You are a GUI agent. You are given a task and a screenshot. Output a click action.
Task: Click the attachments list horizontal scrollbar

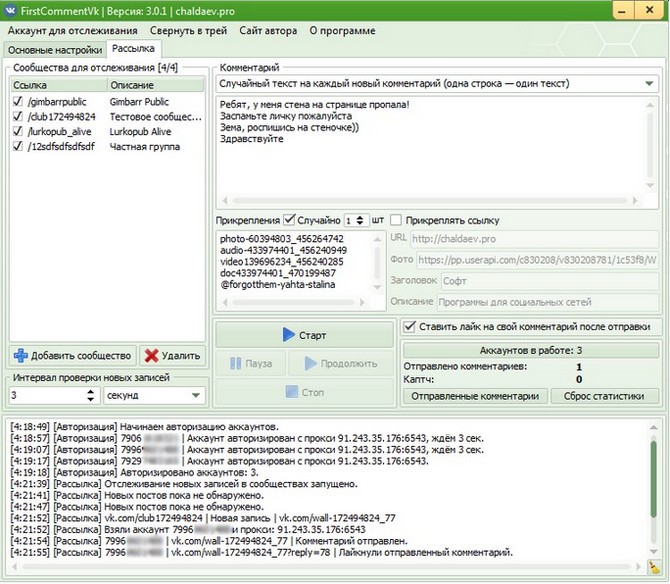click(294, 302)
